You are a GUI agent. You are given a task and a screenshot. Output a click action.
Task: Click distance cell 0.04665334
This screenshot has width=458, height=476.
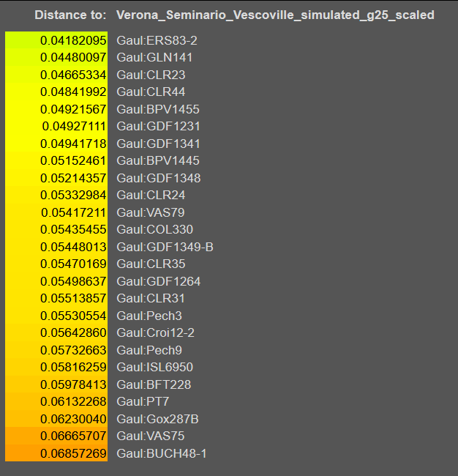[56, 75]
